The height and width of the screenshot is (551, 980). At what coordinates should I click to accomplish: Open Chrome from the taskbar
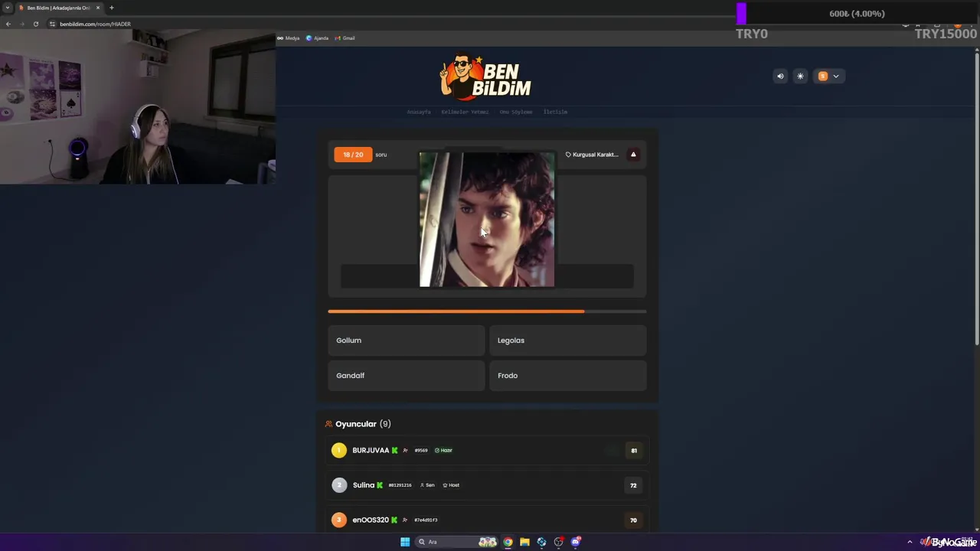508,542
